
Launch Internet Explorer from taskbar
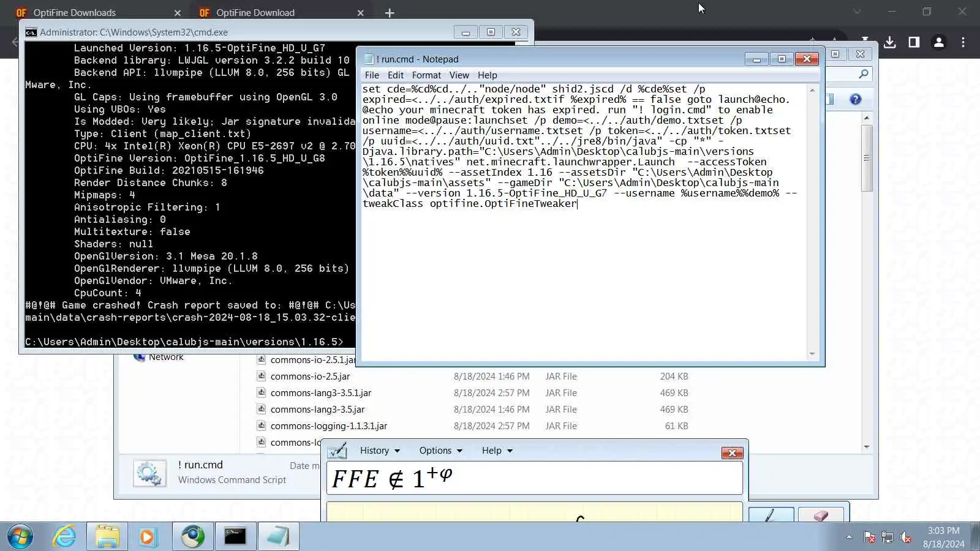coord(64,537)
